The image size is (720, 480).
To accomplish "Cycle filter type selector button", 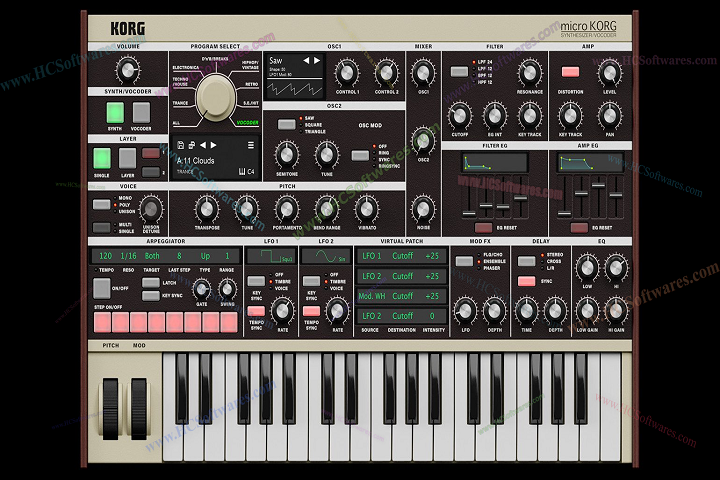I will coord(459,71).
